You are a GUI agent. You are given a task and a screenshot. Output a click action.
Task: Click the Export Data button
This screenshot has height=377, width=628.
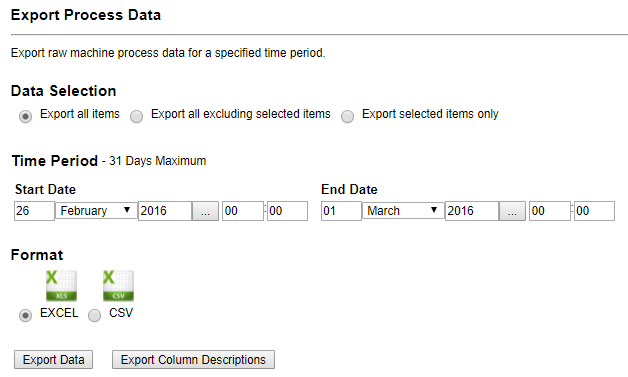point(53,359)
